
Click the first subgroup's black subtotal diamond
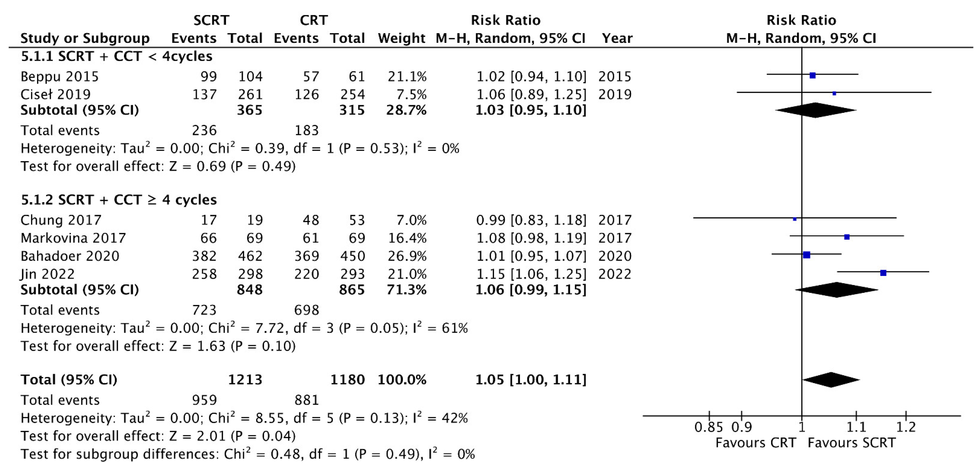tap(816, 110)
